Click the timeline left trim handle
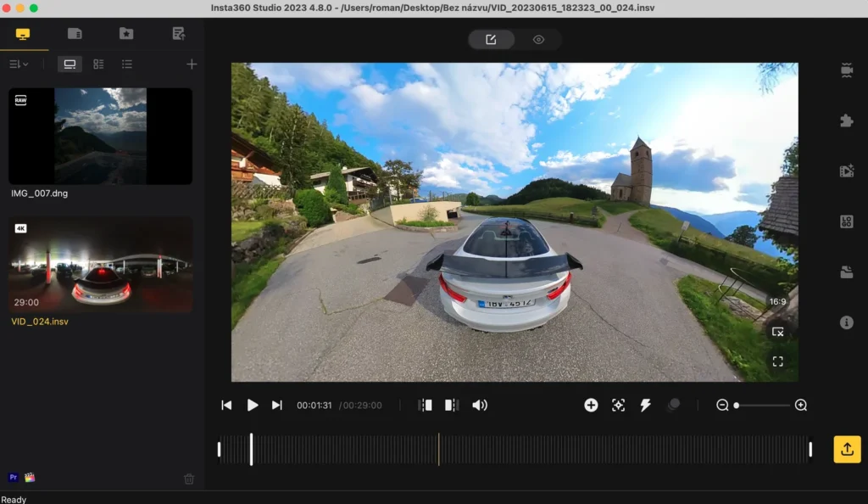 (x=220, y=449)
